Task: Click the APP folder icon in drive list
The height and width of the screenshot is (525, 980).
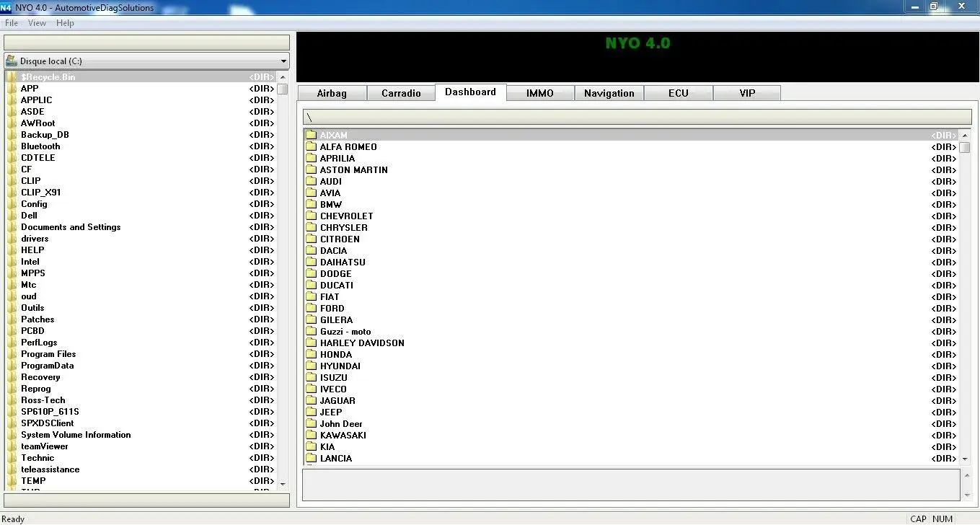Action: click(12, 89)
